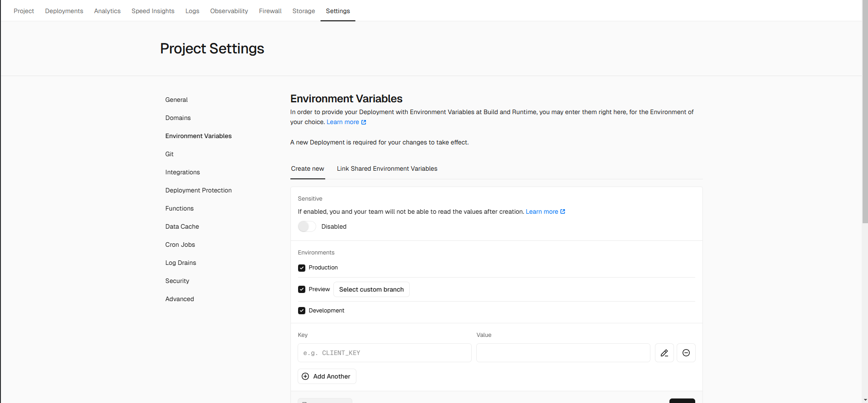The image size is (868, 403).
Task: Uncheck the Development environment checkbox
Action: click(302, 311)
